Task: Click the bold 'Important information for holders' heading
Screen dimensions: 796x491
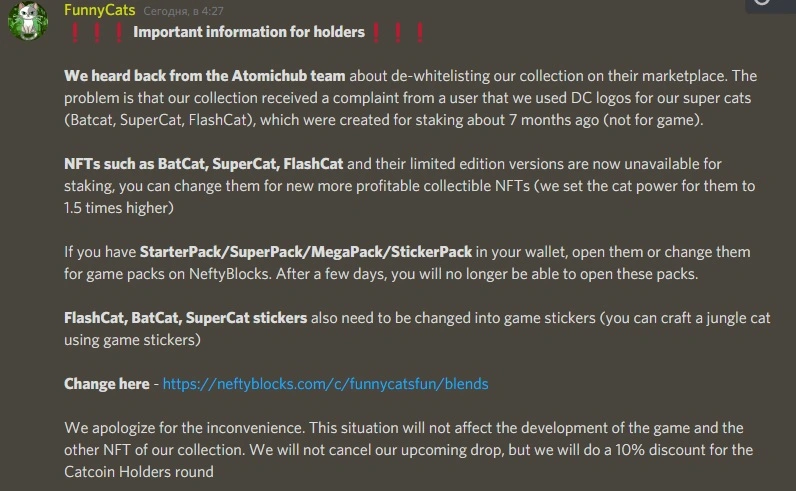Action: tap(249, 32)
